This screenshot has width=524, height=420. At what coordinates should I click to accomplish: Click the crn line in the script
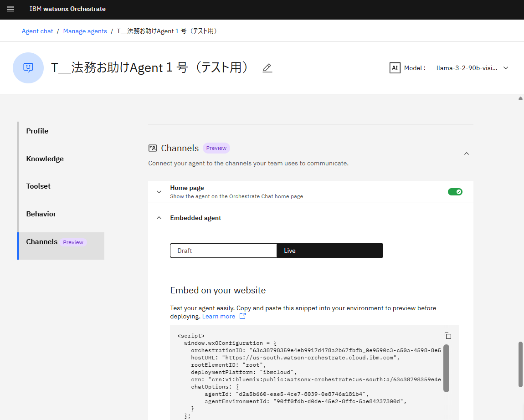point(316,379)
